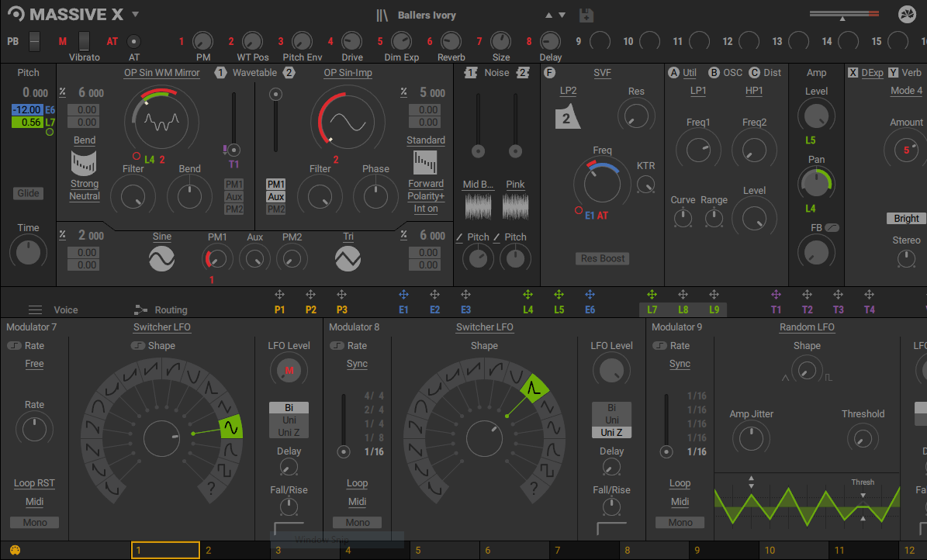
Task: Grab the L4 modulation assign crosshair
Action: (x=528, y=295)
